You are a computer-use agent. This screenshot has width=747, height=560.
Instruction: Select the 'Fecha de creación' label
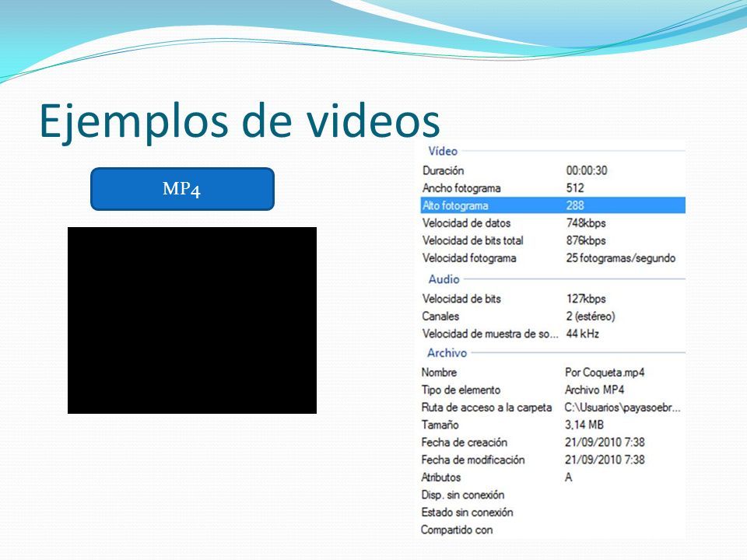465,443
